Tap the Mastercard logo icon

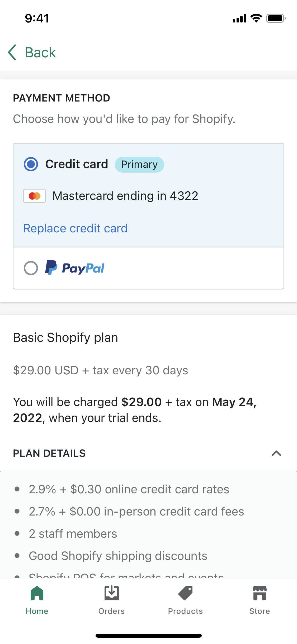tap(35, 196)
